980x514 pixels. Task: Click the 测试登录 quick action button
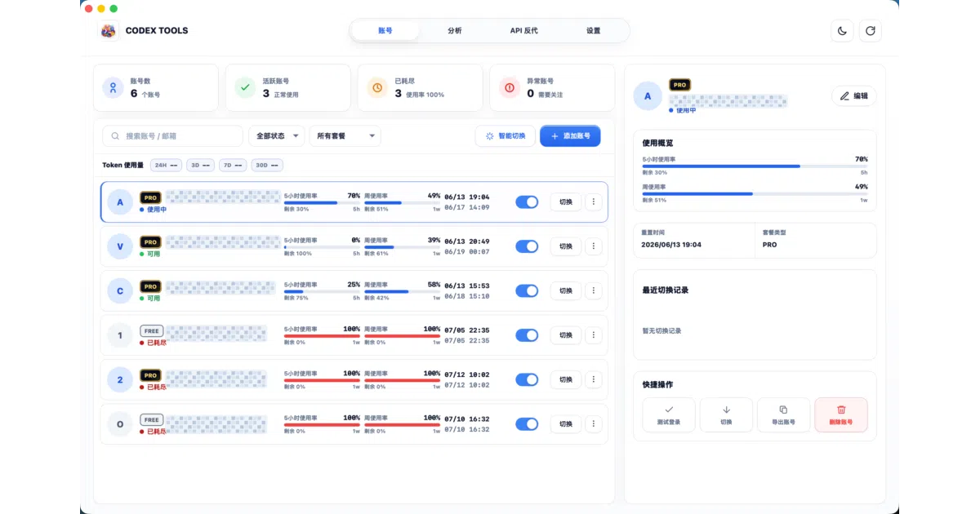pyautogui.click(x=669, y=414)
